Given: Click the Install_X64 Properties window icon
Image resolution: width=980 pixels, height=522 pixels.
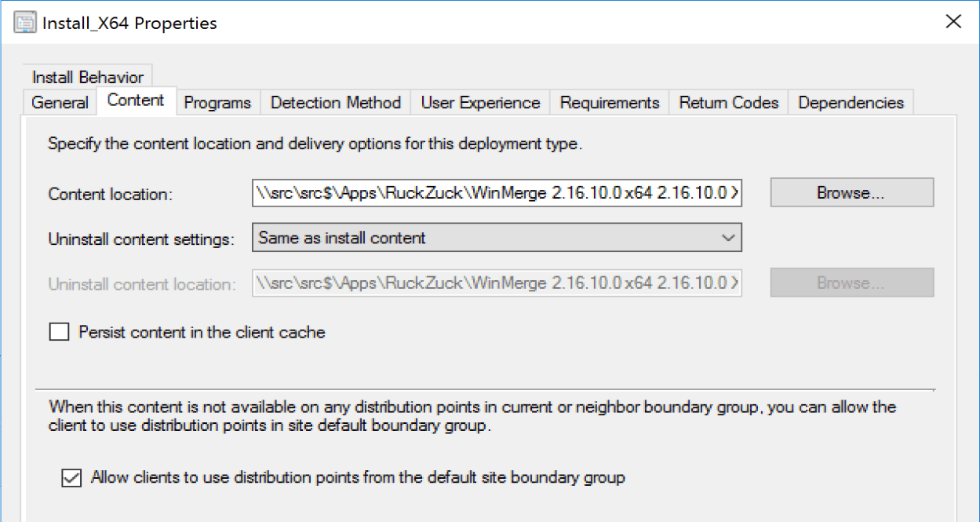Looking at the screenshot, I should [x=24, y=22].
